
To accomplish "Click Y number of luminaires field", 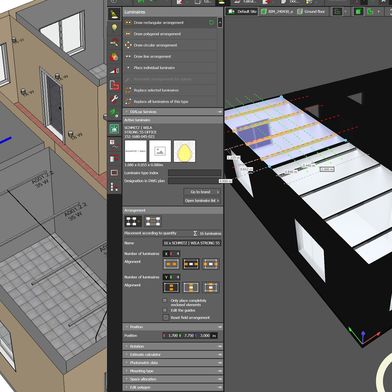I will 171,277.
